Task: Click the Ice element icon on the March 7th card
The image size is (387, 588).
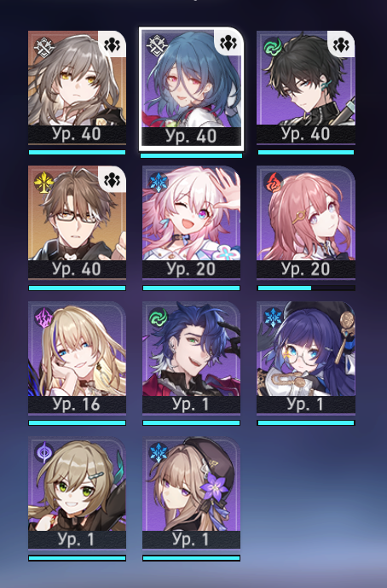Action: [x=158, y=183]
